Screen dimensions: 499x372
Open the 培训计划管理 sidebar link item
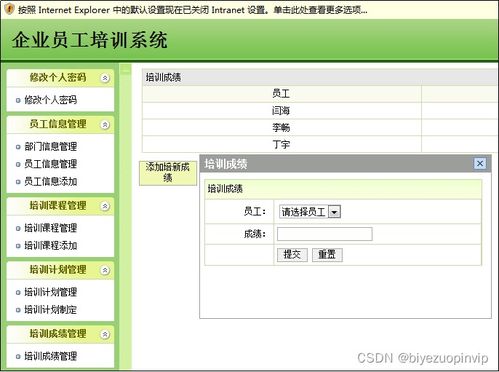(51, 292)
